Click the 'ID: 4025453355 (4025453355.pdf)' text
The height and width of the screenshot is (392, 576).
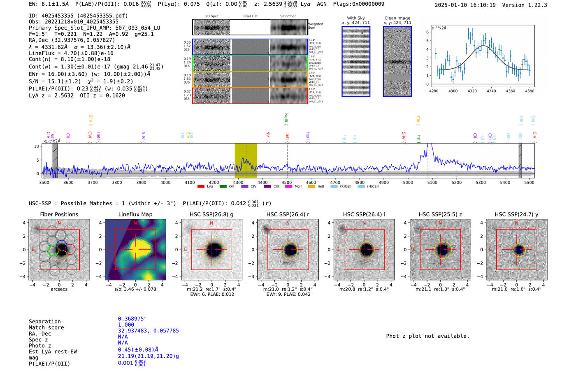pos(78,16)
